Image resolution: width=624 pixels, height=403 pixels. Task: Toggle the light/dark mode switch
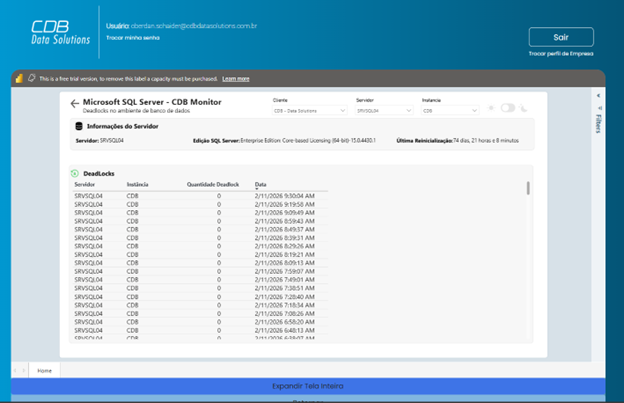click(x=508, y=108)
